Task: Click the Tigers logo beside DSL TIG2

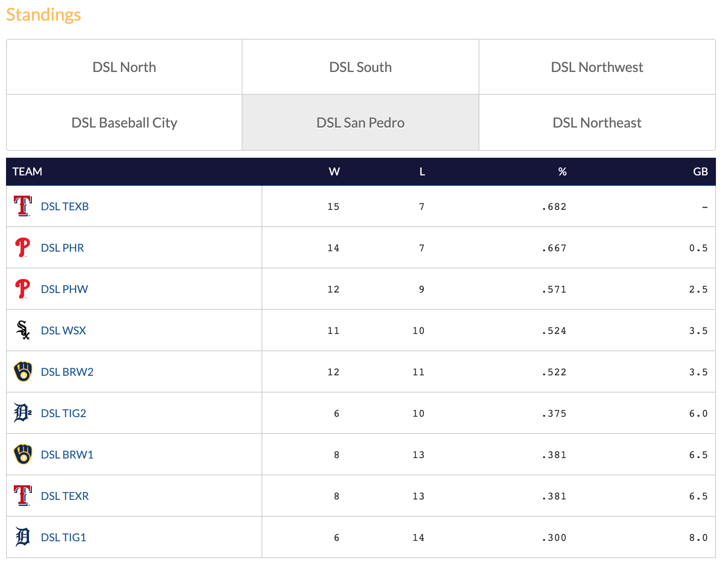Action: click(x=23, y=413)
